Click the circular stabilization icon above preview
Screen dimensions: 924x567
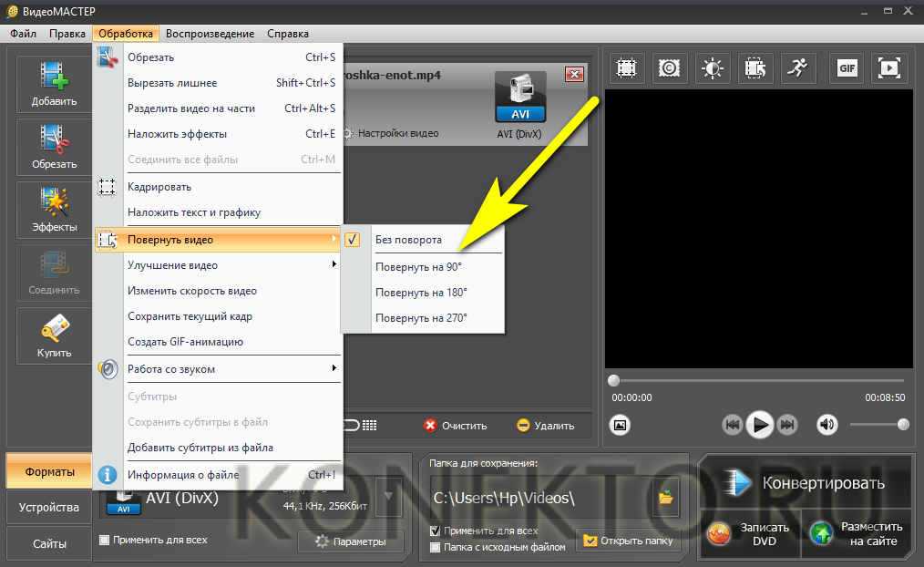click(x=670, y=68)
